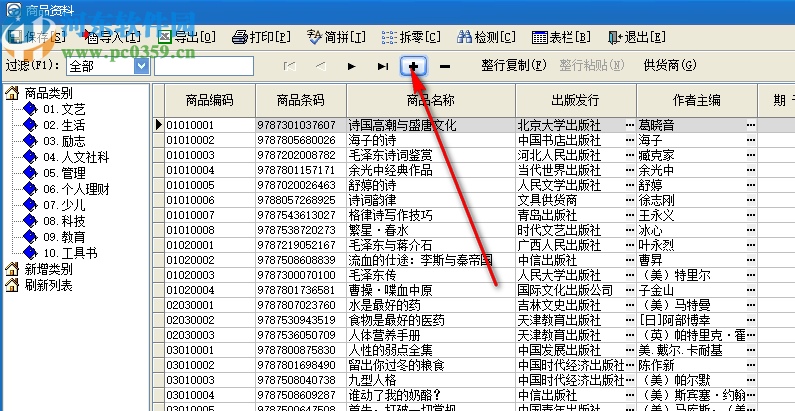Click the 商品条码 column header

pyautogui.click(x=301, y=100)
